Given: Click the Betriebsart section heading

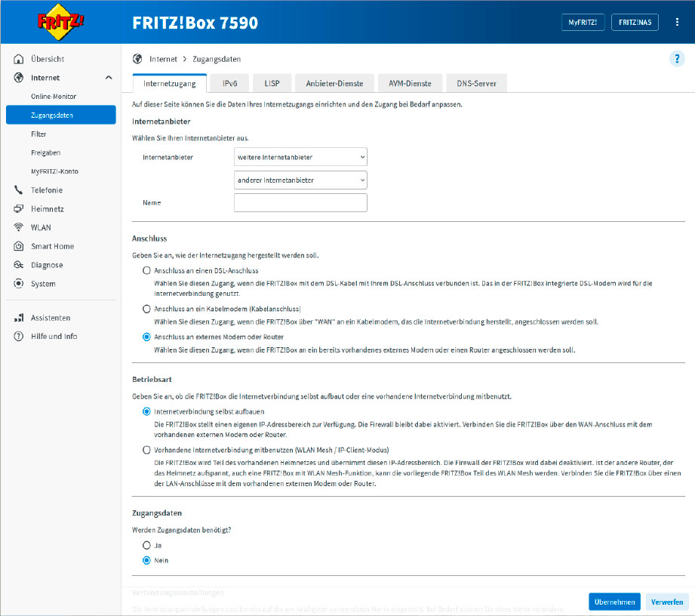Looking at the screenshot, I should tap(152, 379).
